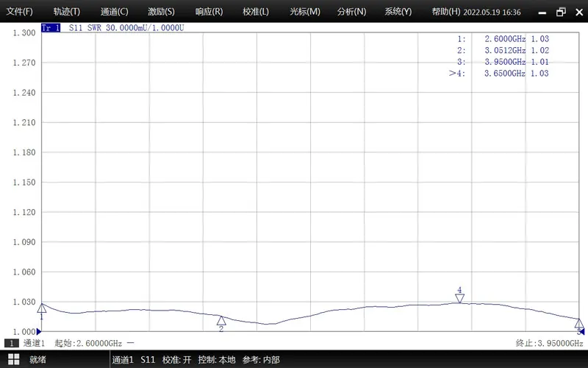This screenshot has height=368, width=588.
Task: Open the 帮助(H) menu
Action: click(x=446, y=12)
